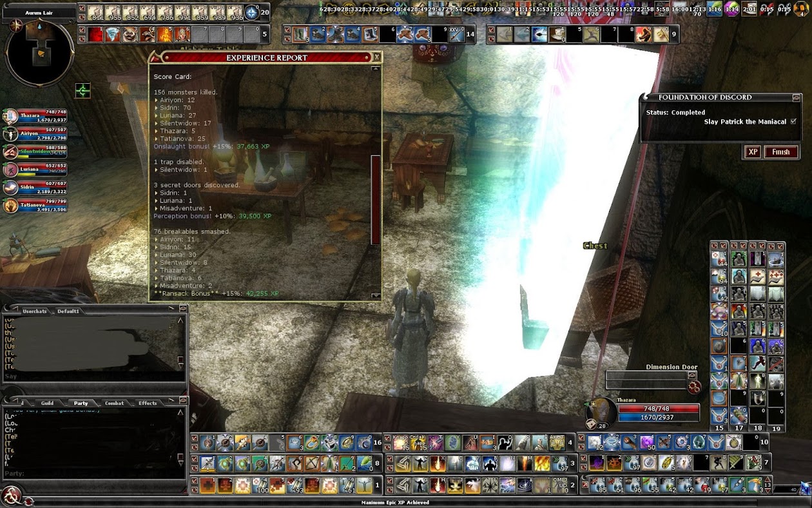Click the XP button in the quest panel
This screenshot has height=508, width=812.
pyautogui.click(x=752, y=152)
